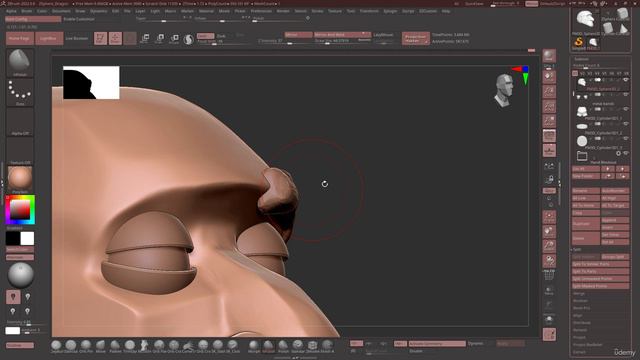
Task: Open the Brush menu
Action: tap(27, 11)
